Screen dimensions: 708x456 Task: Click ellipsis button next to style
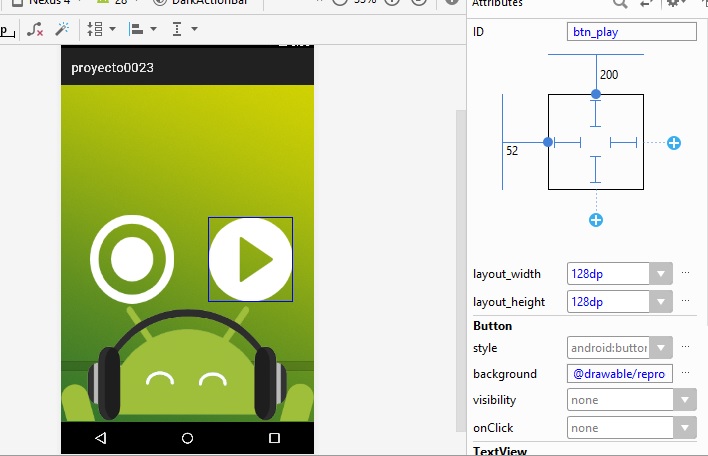coord(686,347)
